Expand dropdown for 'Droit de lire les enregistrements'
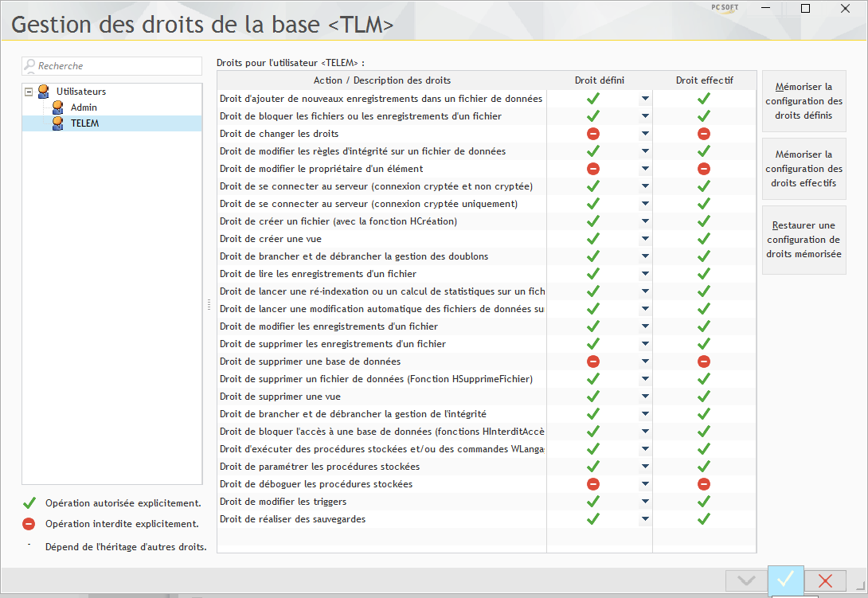The height and width of the screenshot is (598, 868). (645, 274)
